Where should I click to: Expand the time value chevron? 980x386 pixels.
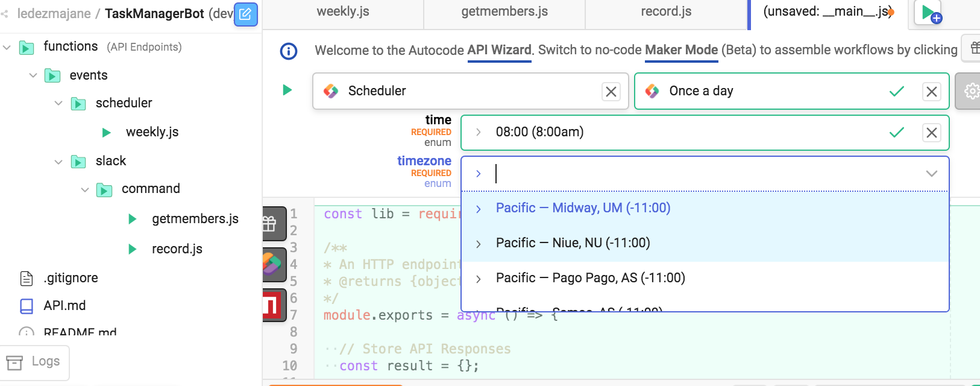pos(478,132)
